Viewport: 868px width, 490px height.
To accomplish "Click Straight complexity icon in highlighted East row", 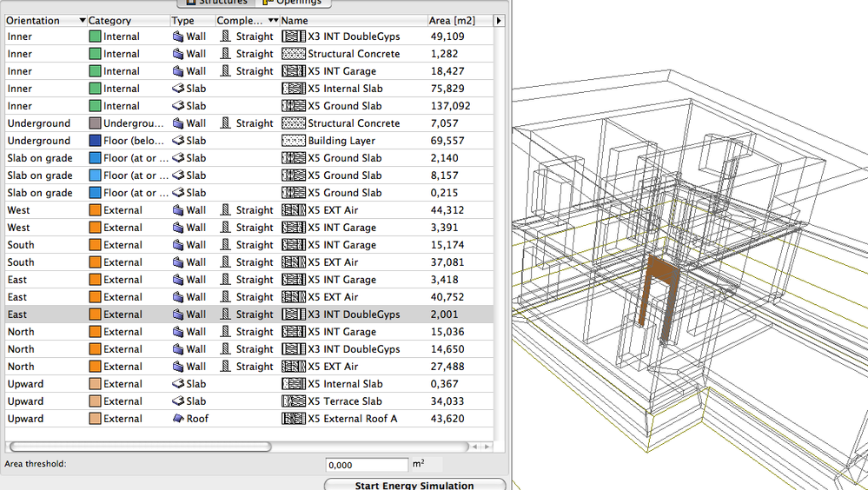I will pos(226,315).
